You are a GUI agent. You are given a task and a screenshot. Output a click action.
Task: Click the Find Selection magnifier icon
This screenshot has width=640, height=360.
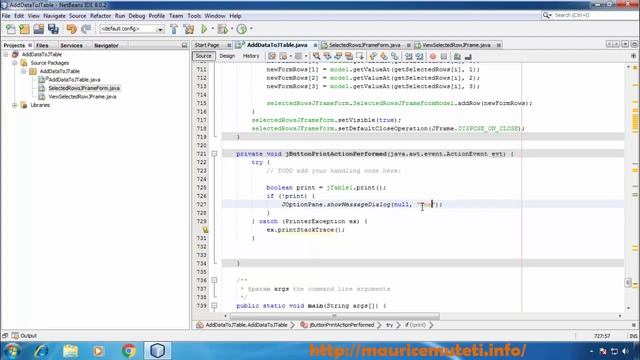[x=316, y=56]
